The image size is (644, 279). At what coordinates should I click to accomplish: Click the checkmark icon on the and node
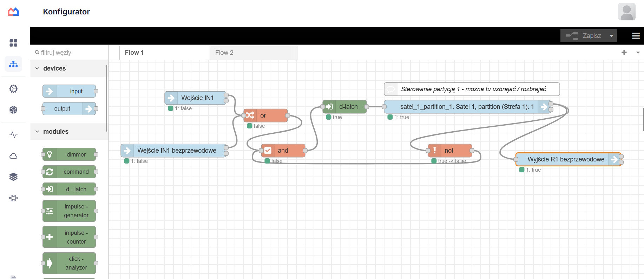click(x=268, y=151)
